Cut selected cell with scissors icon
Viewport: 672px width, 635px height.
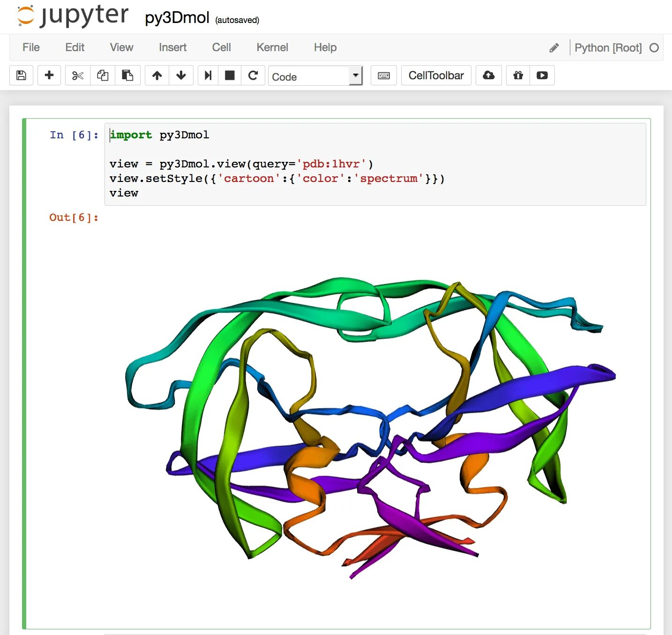(x=78, y=76)
